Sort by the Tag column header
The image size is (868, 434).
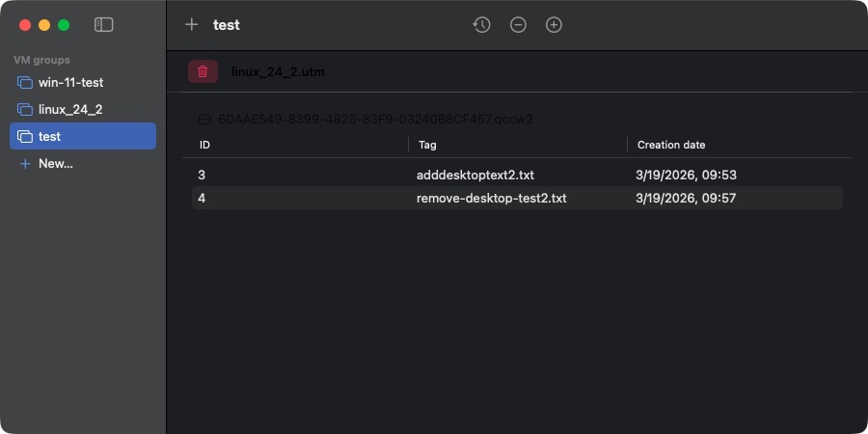click(x=427, y=145)
